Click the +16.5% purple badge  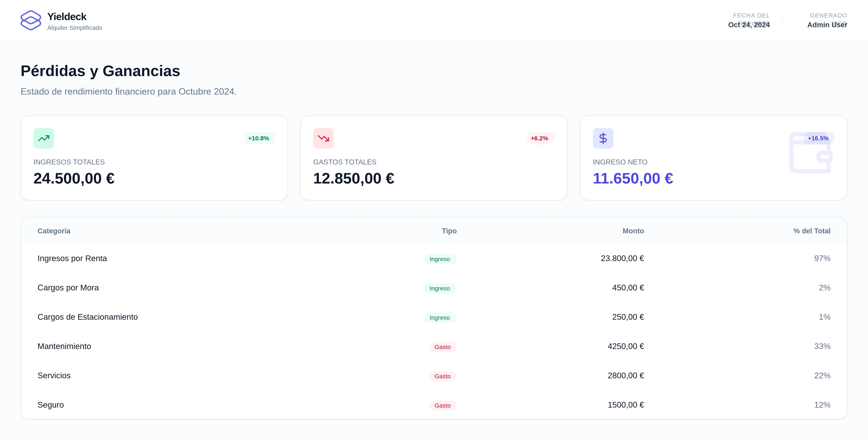818,138
